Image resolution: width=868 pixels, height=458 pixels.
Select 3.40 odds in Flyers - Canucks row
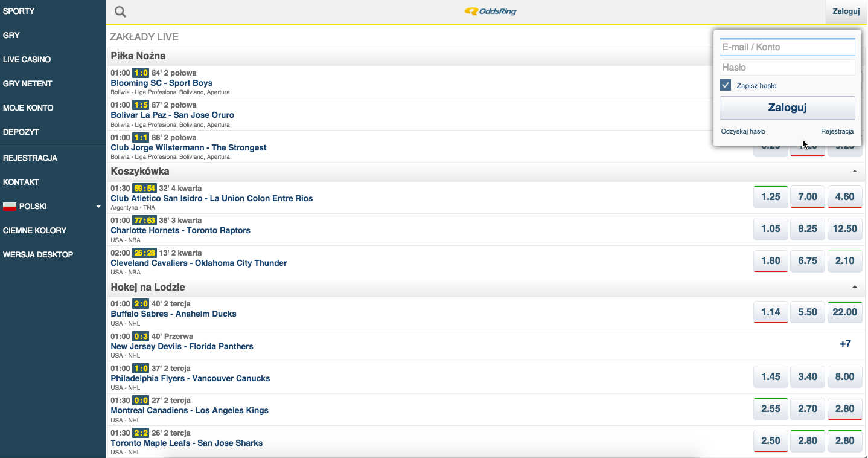(808, 376)
